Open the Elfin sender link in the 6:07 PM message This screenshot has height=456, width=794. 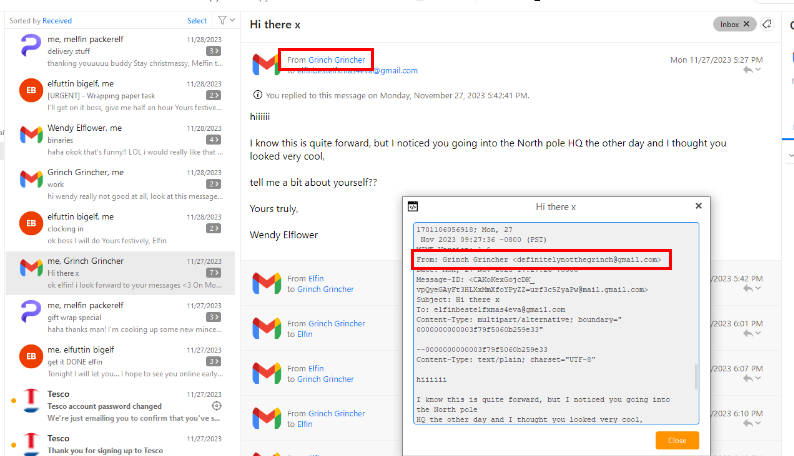coord(316,368)
